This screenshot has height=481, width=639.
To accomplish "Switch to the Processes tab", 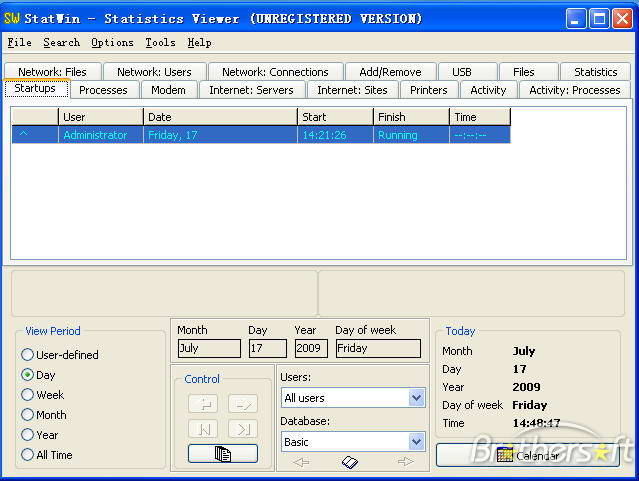I will coord(103,90).
